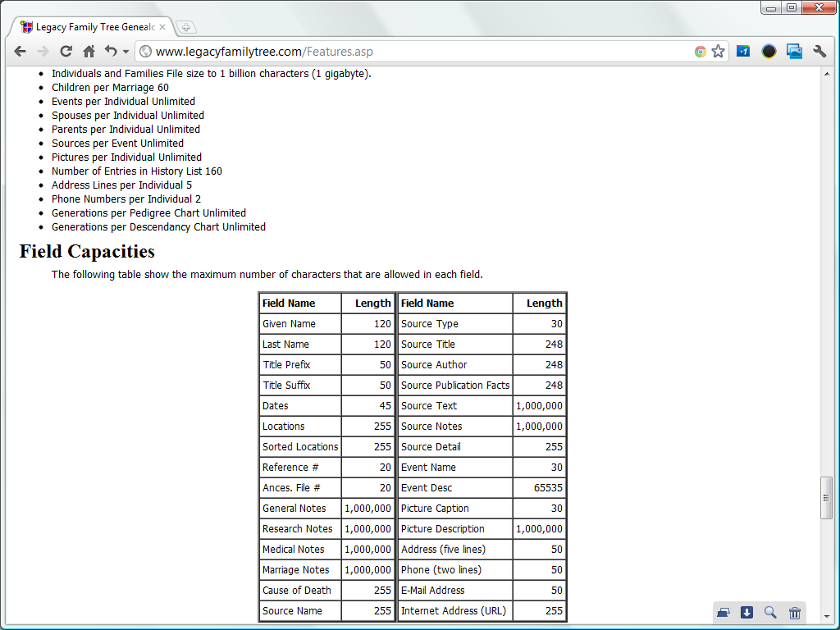Click the trash icon in bottom toolbar
Screen dimensions: 840x630
794,612
